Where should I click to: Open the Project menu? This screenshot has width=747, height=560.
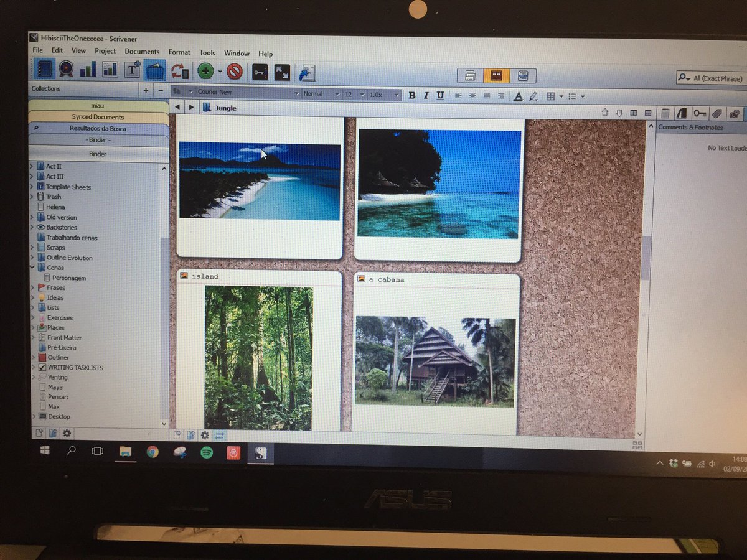pos(105,51)
